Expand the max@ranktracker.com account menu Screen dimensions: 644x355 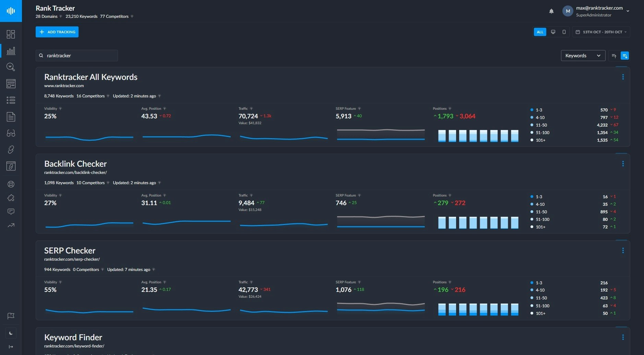tap(628, 11)
